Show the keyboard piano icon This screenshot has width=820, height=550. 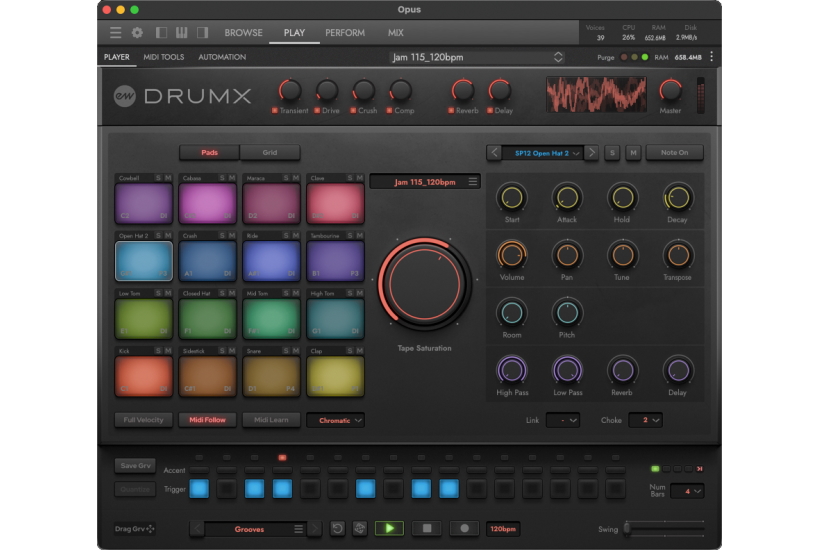181,32
